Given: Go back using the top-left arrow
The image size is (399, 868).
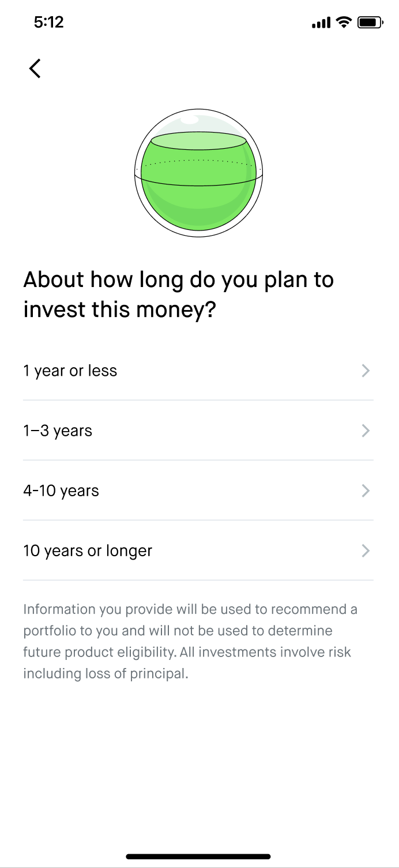Looking at the screenshot, I should (35, 68).
